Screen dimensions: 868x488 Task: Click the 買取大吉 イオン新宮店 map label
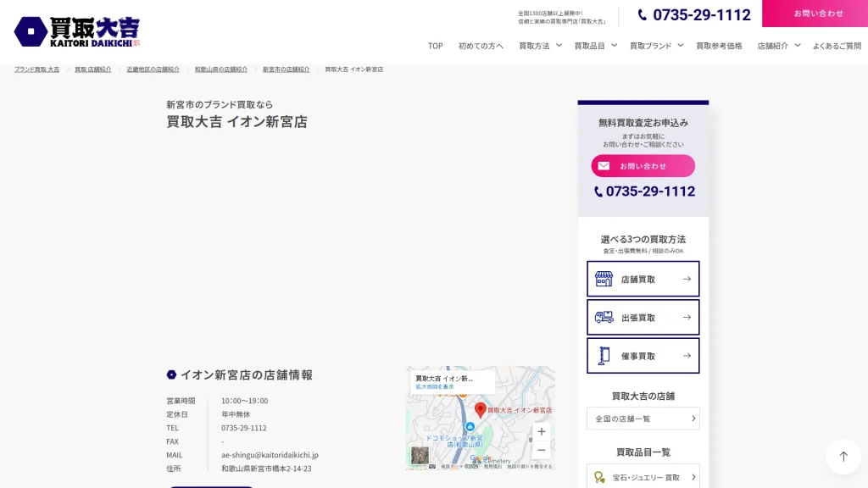coord(520,411)
